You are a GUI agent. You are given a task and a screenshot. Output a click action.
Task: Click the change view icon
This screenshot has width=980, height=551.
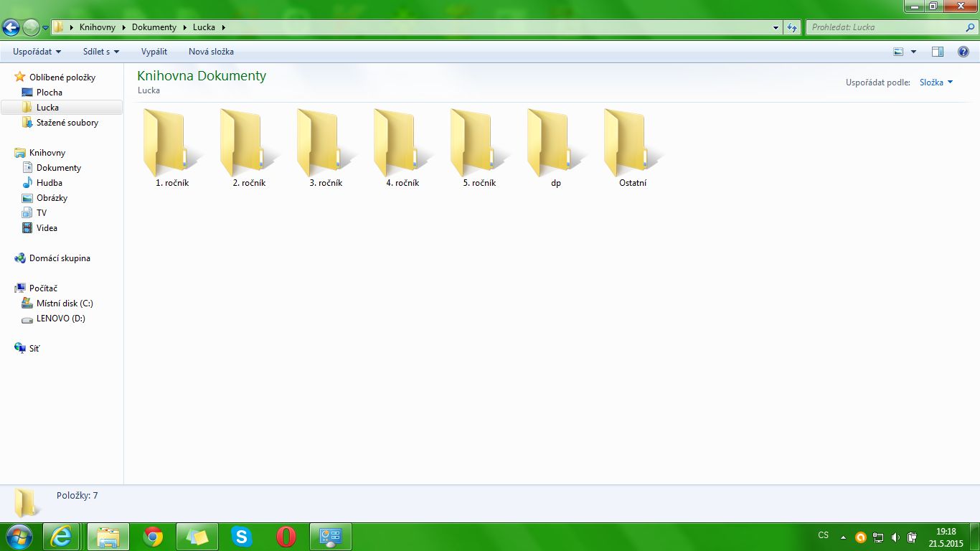click(x=898, y=52)
